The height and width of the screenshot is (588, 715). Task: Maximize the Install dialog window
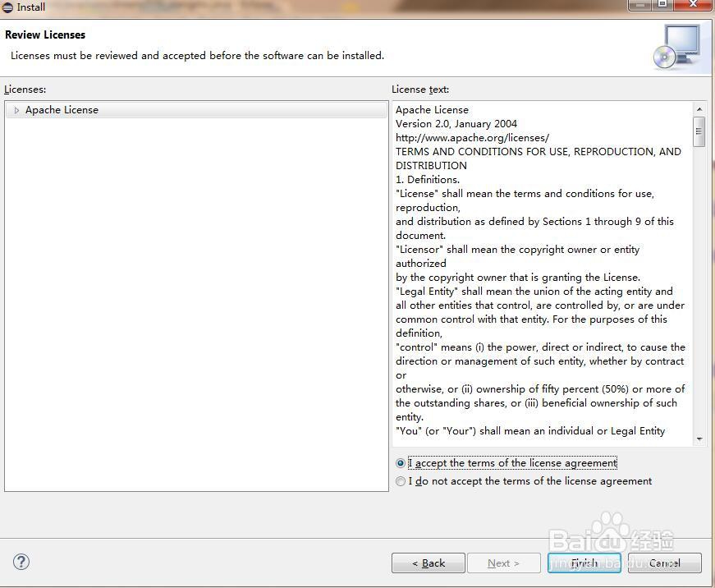[662, 4]
